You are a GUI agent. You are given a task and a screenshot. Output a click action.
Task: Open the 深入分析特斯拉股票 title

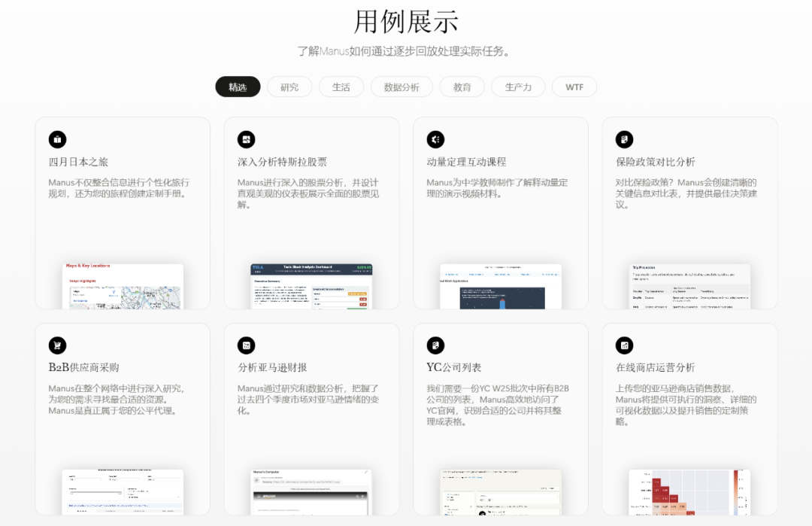tap(282, 163)
